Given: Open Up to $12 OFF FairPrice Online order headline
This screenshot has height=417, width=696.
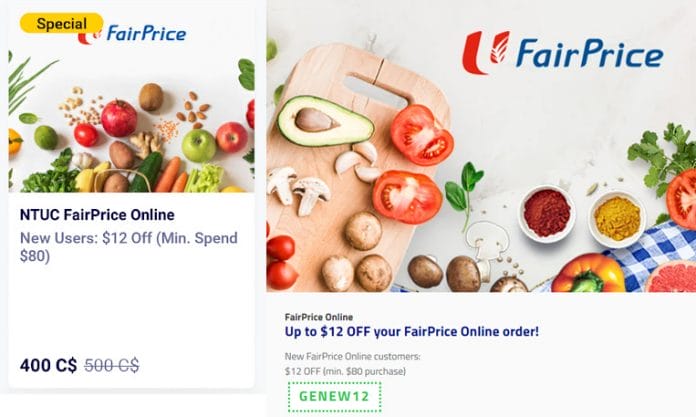Looking at the screenshot, I should (x=412, y=332).
